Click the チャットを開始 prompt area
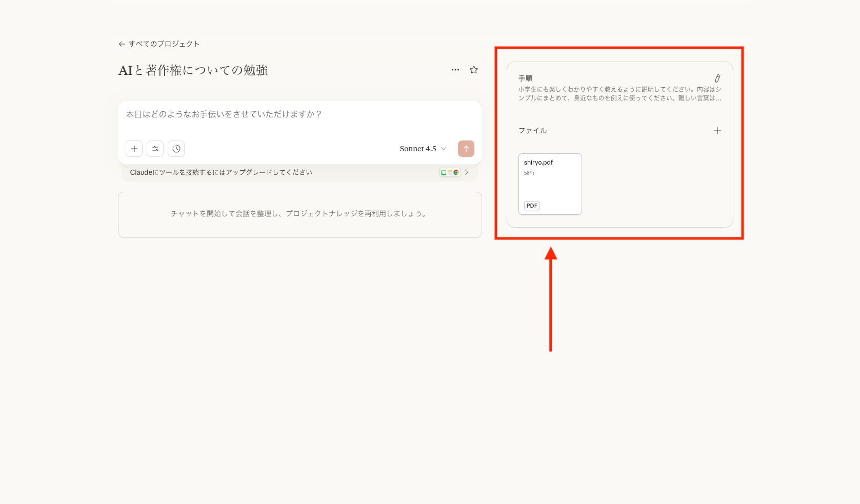This screenshot has height=504, width=860. point(299,214)
